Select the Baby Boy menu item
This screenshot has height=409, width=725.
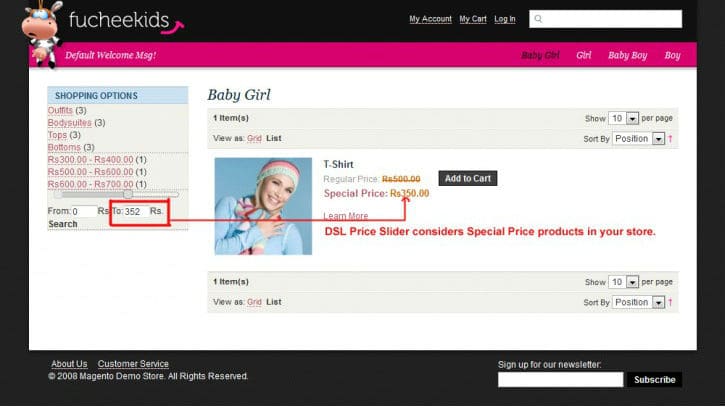click(627, 55)
